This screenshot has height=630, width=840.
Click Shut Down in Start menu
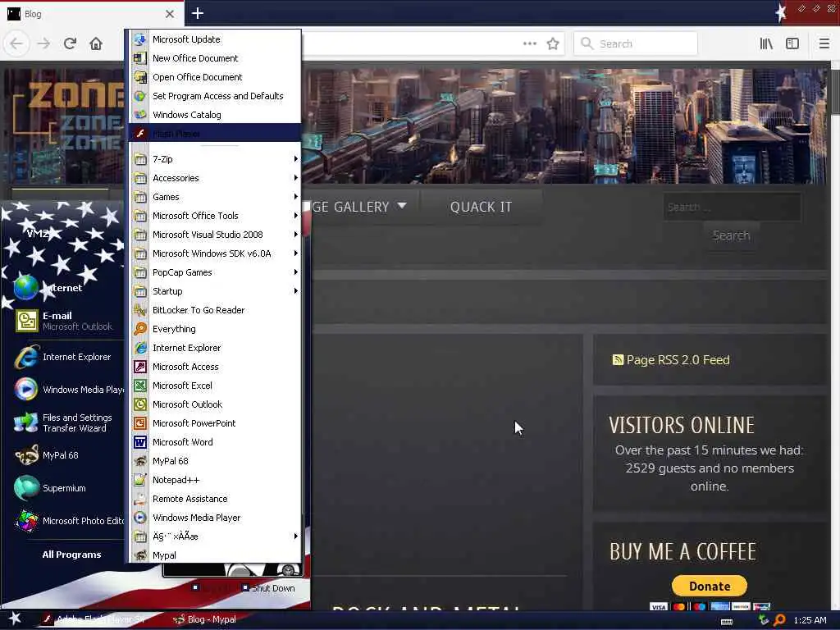[268, 588]
